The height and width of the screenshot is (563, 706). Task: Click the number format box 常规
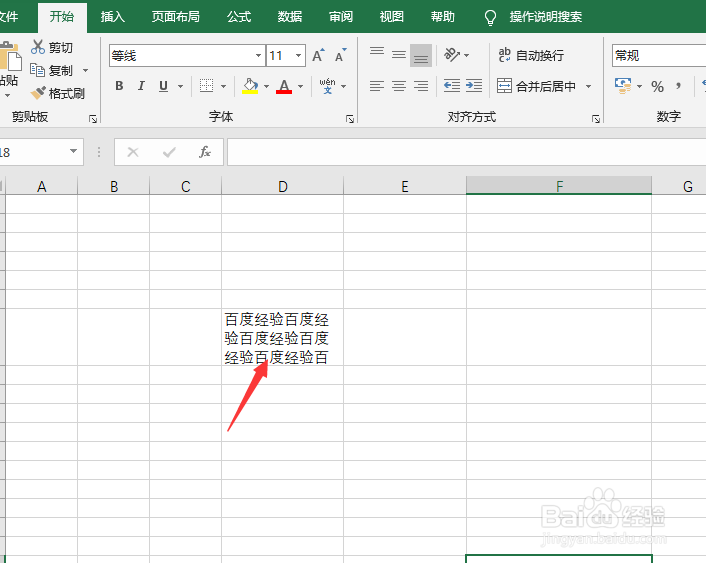pyautogui.click(x=659, y=55)
